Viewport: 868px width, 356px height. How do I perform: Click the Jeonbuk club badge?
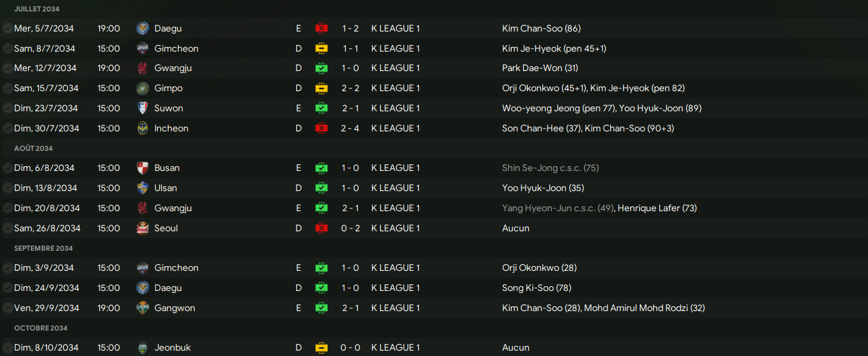(x=142, y=347)
